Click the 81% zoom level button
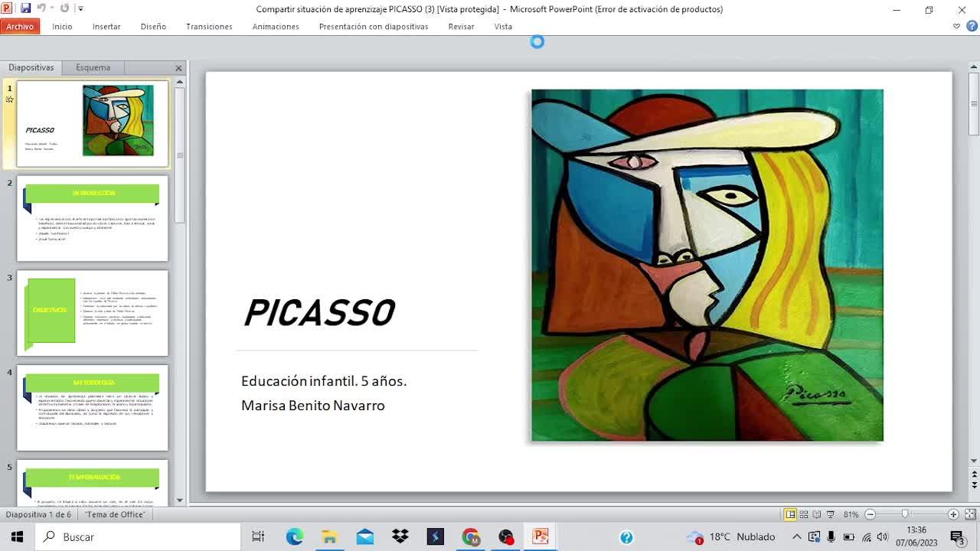This screenshot has height=551, width=980. click(x=851, y=514)
